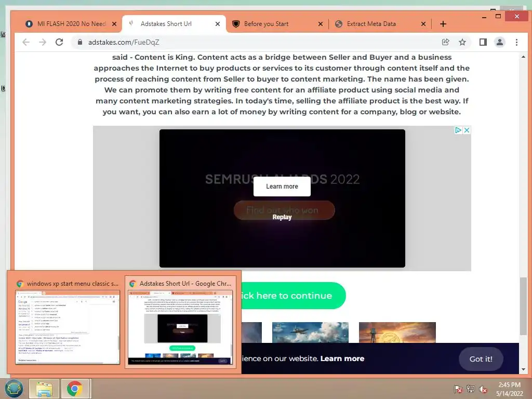This screenshot has height=399, width=532.
Task: Click the muted volume tray icon
Action: click(483, 389)
